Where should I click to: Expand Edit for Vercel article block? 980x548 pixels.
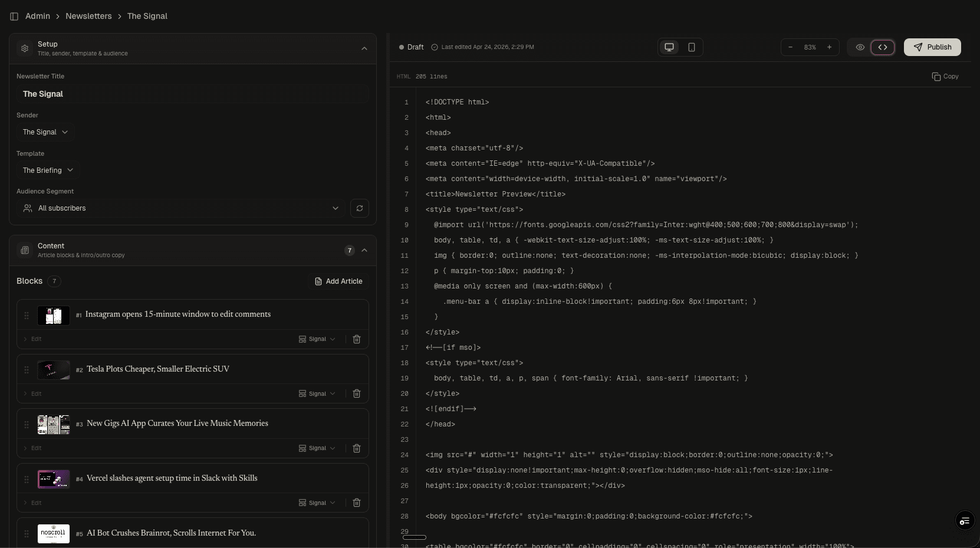click(x=32, y=503)
